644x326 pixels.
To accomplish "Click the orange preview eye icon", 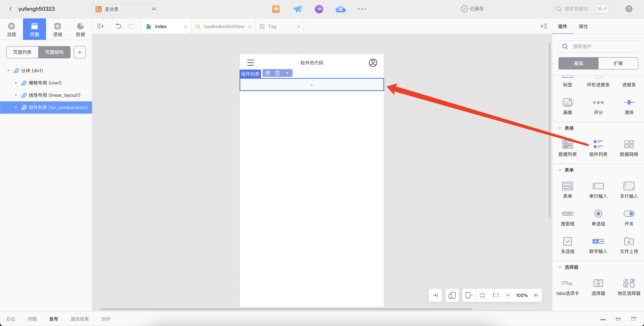I will pyautogui.click(x=276, y=9).
